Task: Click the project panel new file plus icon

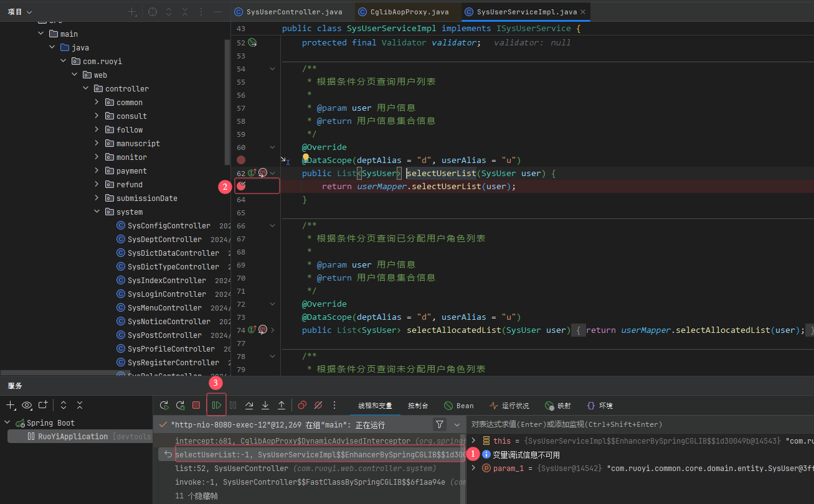Action: 132,12
